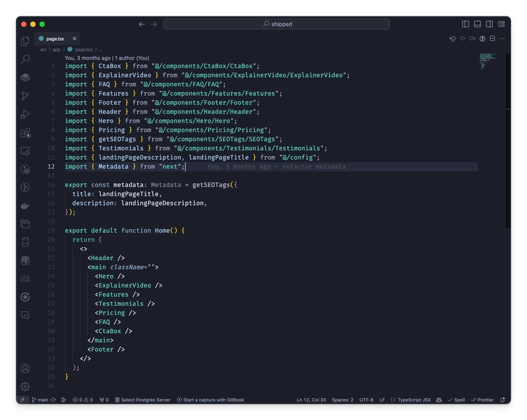Viewport: 527px width, 420px height.
Task: Go forward with the right arrow
Action: click(x=153, y=24)
